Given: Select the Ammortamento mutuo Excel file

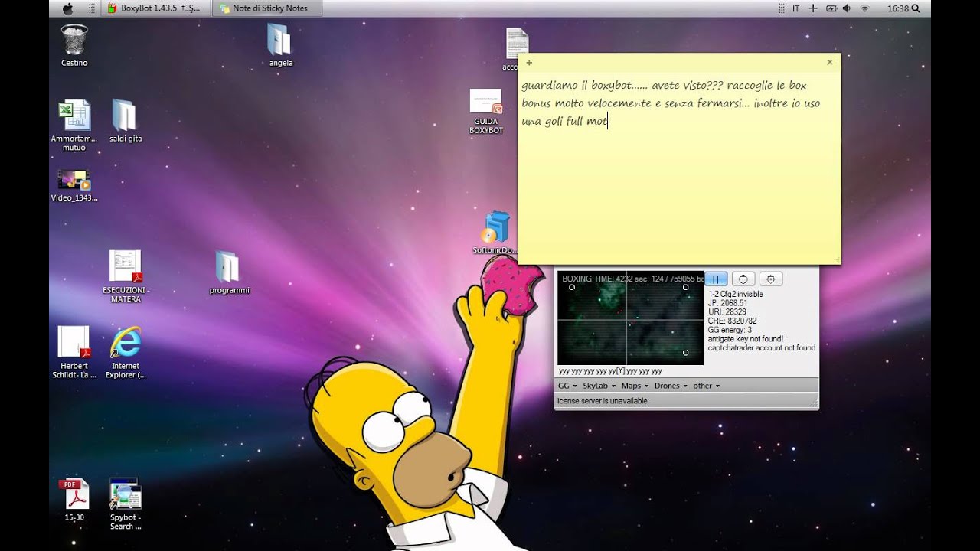Looking at the screenshot, I should 74,125.
